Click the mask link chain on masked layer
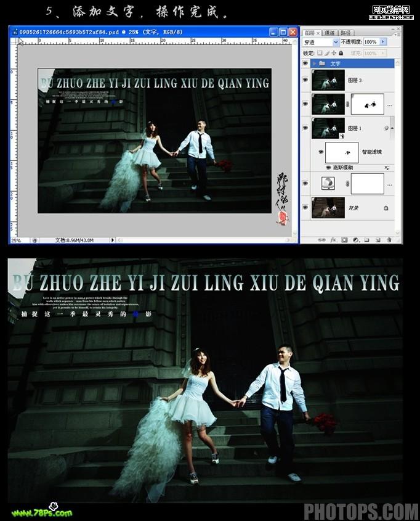Screen dimensions: 420x521 coord(348,104)
